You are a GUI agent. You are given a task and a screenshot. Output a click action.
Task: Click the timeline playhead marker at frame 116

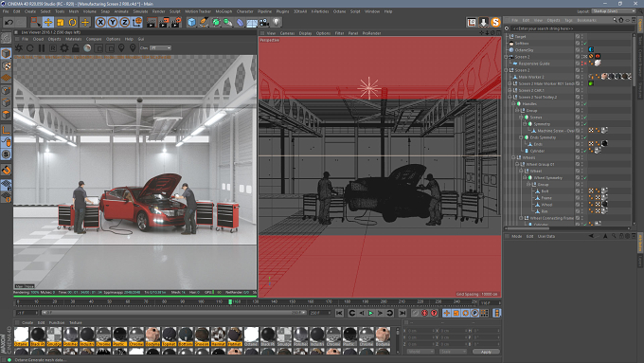click(x=230, y=301)
